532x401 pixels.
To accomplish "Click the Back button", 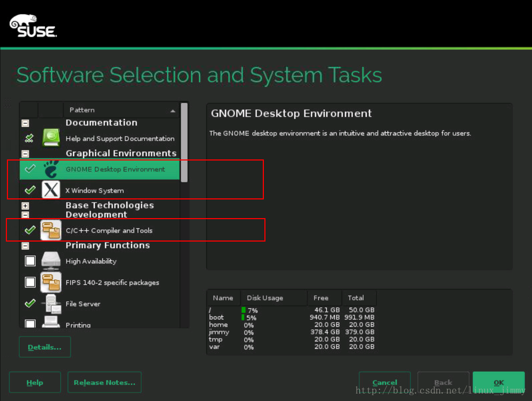I will click(443, 382).
